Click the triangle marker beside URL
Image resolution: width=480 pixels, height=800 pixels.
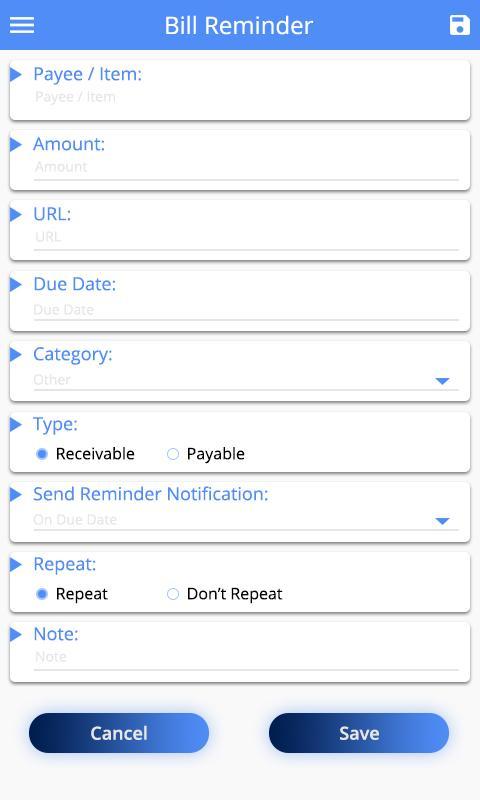[16, 214]
